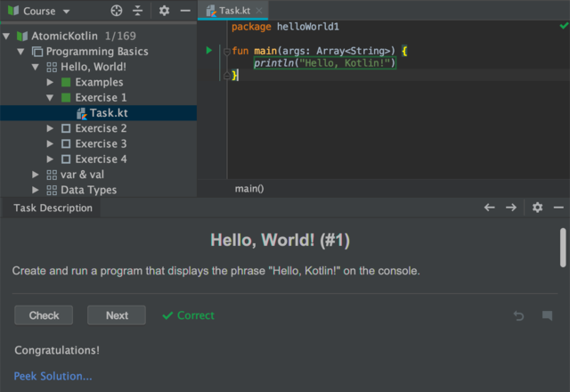570x392 pixels.
Task: Click the Data Types lesson grid icon
Action: 52,190
